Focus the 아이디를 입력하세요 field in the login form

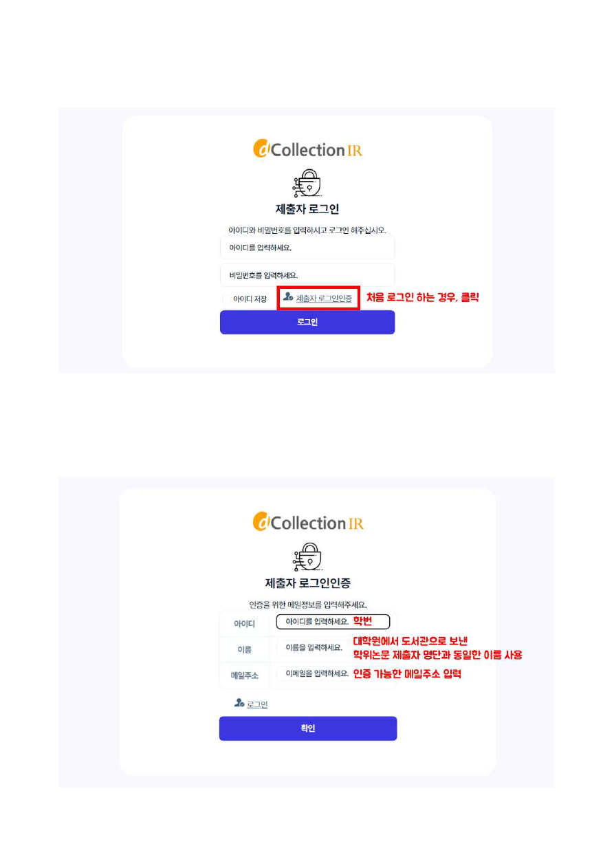point(307,248)
